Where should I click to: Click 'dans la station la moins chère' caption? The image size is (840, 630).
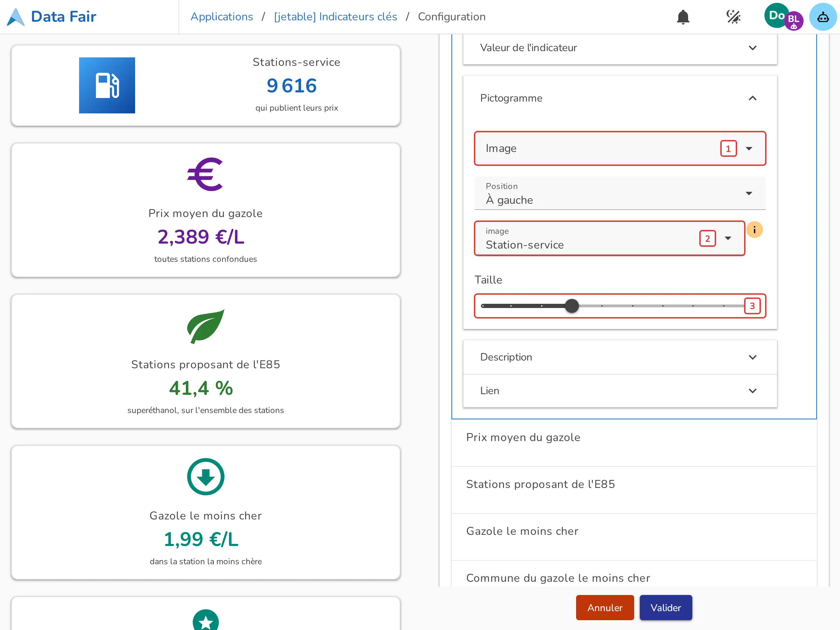[205, 561]
